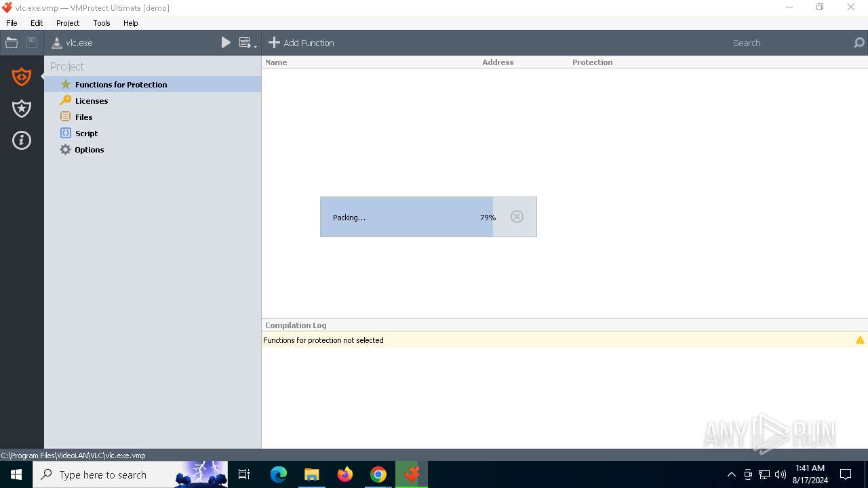Screen dimensions: 868x488
Task: Click the save disk icon
Action: 32,43
